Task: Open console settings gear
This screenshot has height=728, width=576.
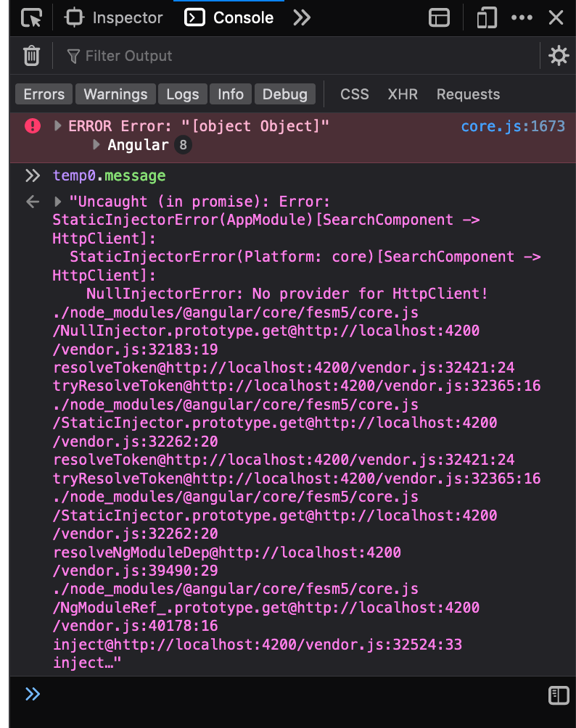Action: click(x=558, y=56)
